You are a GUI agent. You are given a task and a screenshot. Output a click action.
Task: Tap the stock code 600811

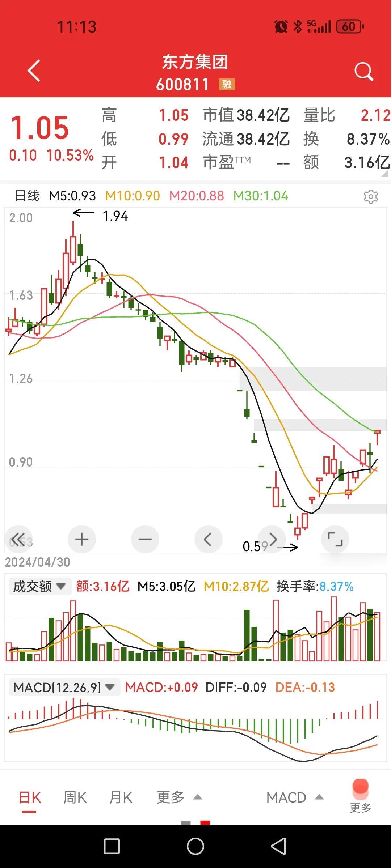[182, 85]
